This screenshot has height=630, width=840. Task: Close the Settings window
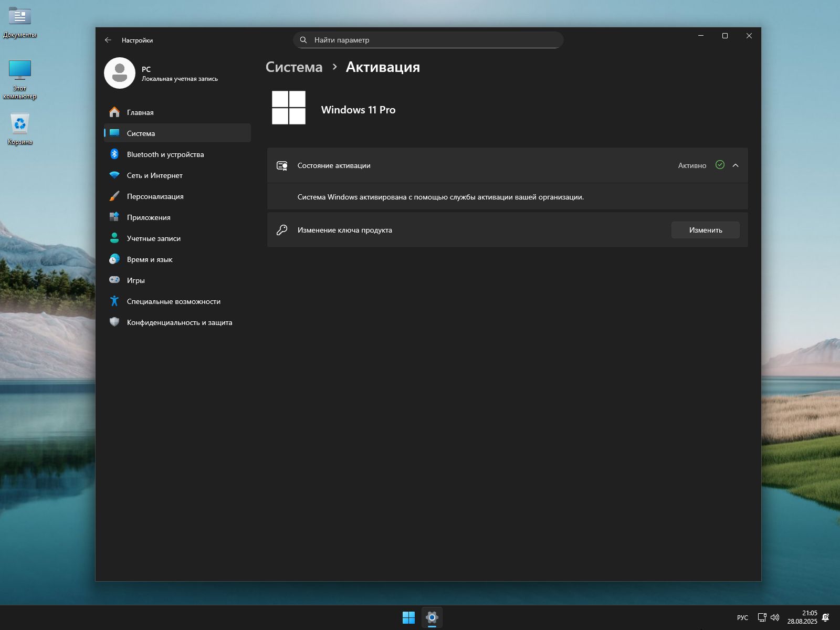749,36
